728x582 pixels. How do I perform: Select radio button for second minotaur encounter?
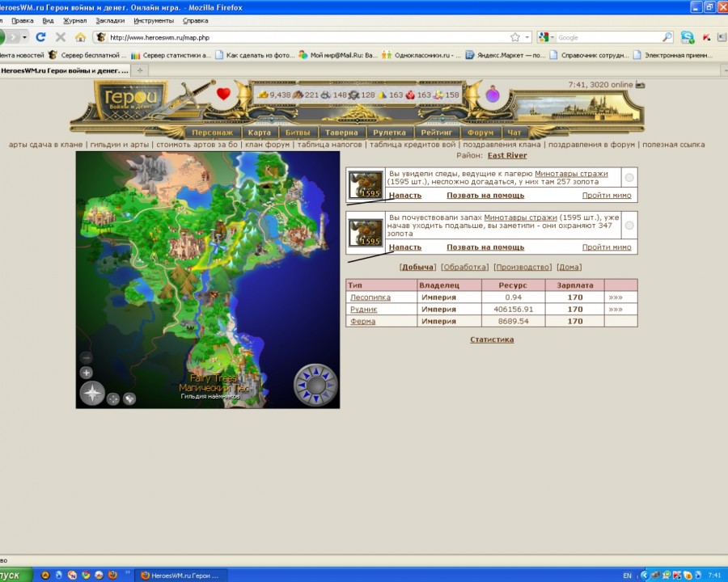(629, 226)
